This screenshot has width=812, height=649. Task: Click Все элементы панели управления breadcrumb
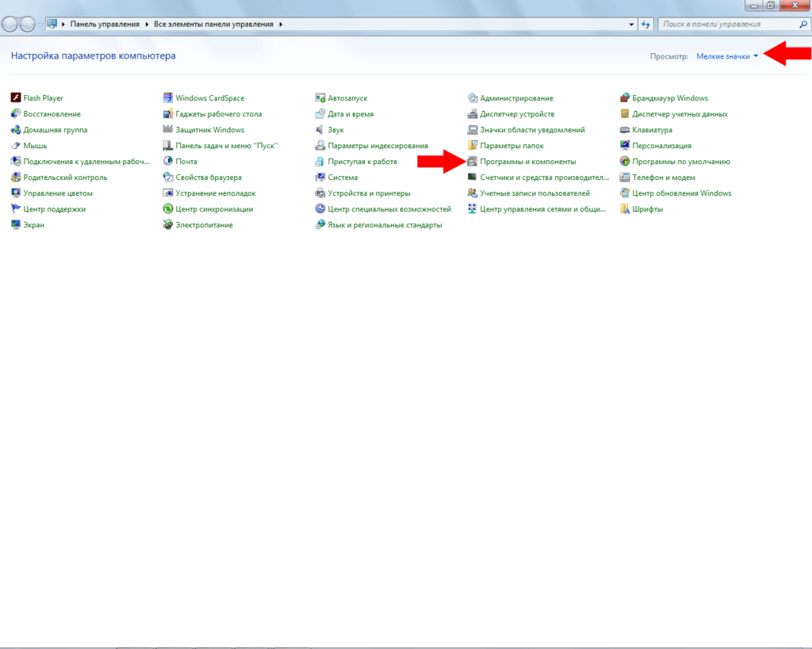213,24
